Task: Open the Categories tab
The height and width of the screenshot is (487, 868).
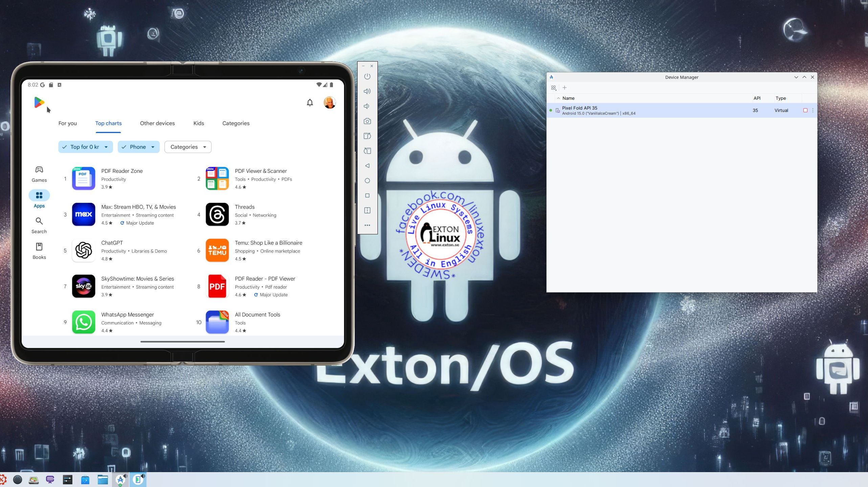Action: [x=236, y=123]
